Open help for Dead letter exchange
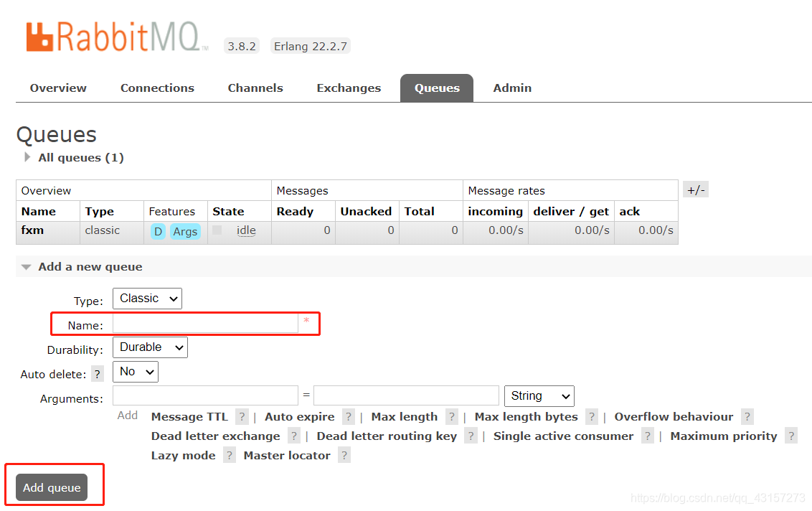 [294, 436]
